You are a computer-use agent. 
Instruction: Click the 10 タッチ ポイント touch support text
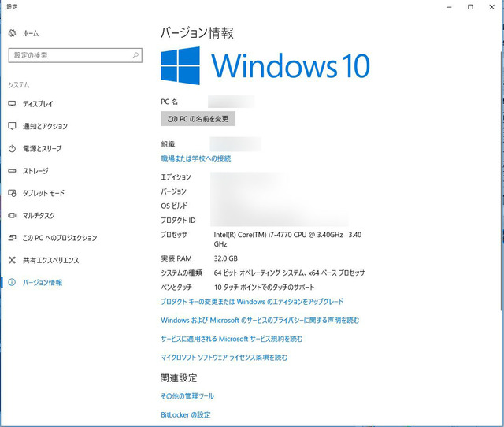(265, 287)
